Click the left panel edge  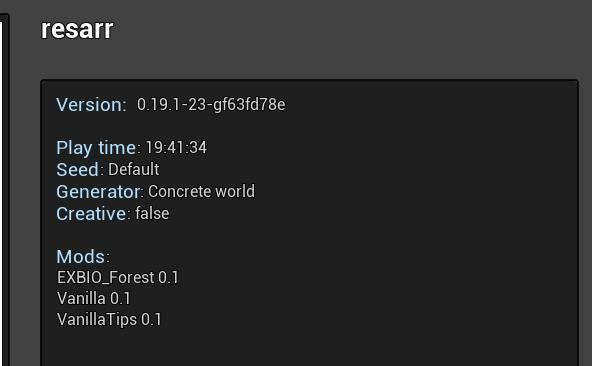click(5, 189)
